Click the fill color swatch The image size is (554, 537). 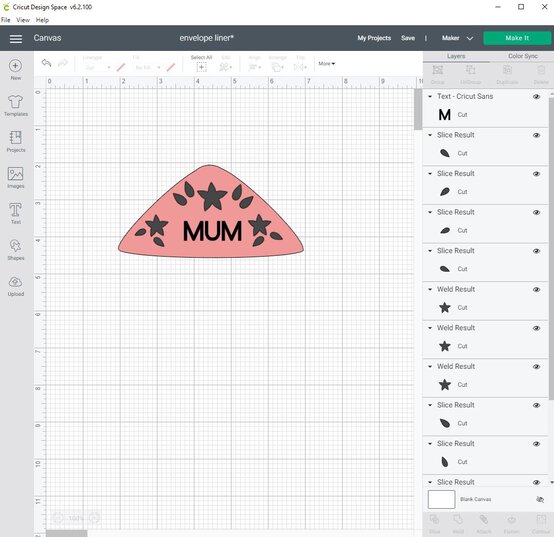[x=171, y=67]
